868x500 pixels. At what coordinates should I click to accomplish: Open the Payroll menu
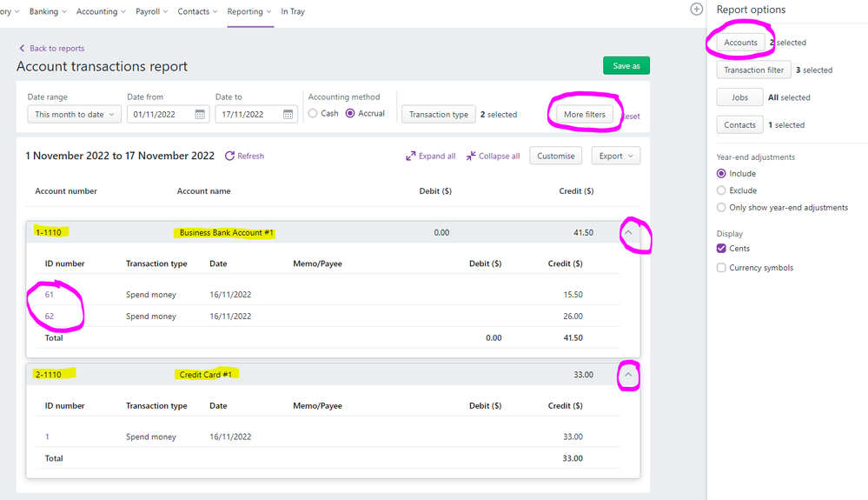(x=153, y=11)
